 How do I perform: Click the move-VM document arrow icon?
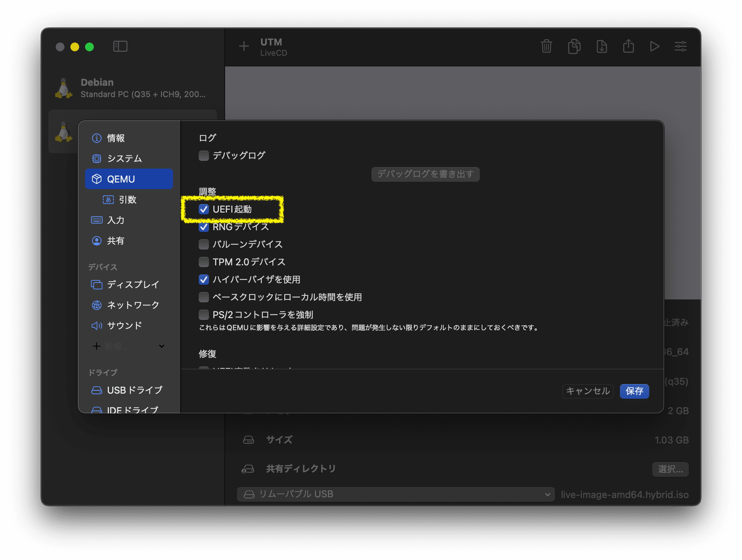pyautogui.click(x=602, y=47)
